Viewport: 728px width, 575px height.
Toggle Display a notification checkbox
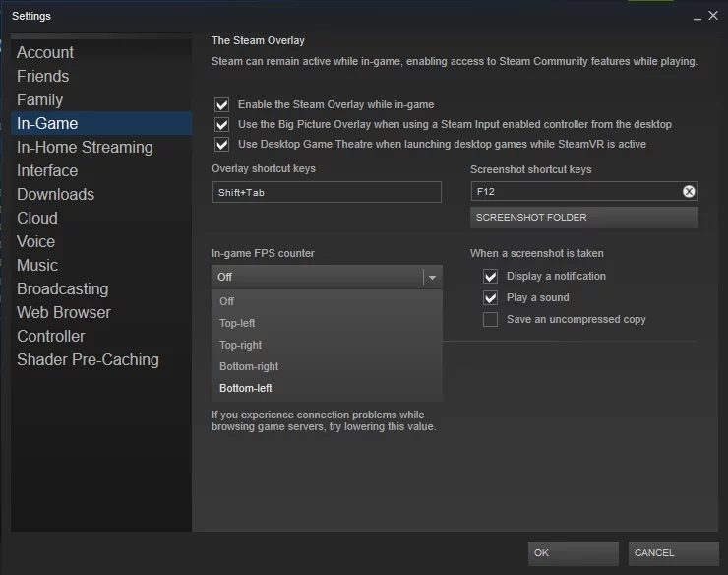(490, 277)
